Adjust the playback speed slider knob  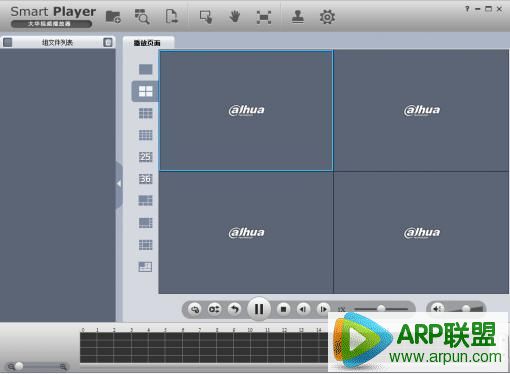pos(381,309)
